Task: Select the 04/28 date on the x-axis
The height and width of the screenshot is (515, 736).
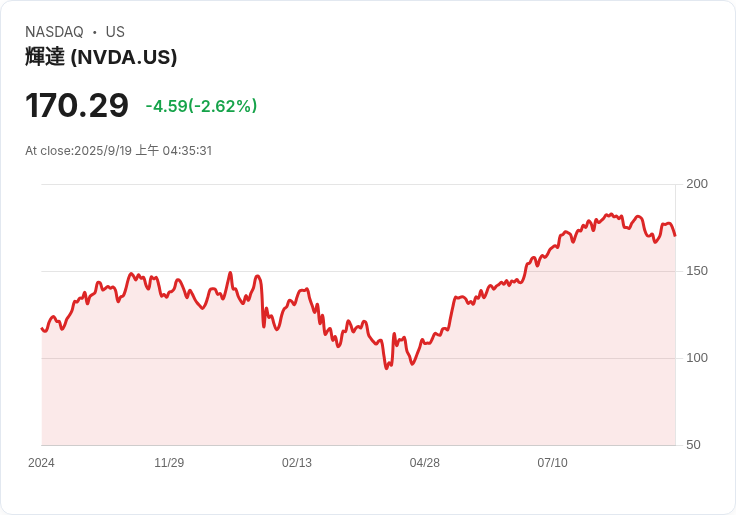Action: click(425, 463)
